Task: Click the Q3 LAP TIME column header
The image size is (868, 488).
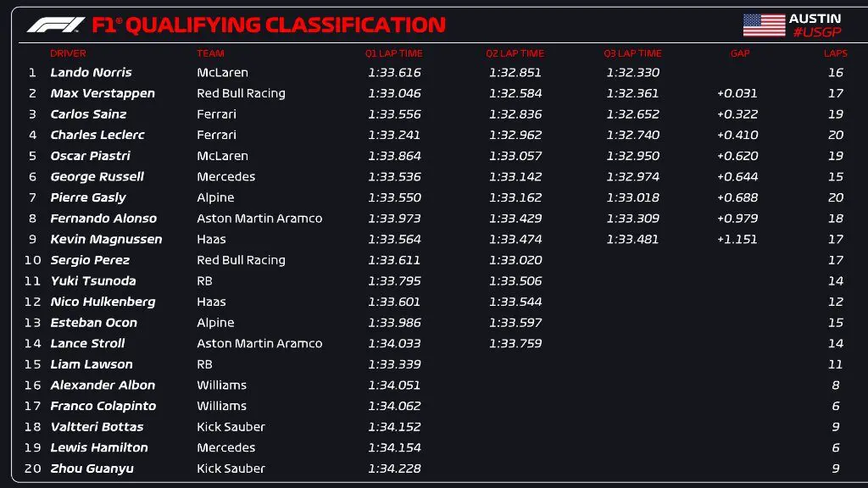Action: tap(632, 53)
